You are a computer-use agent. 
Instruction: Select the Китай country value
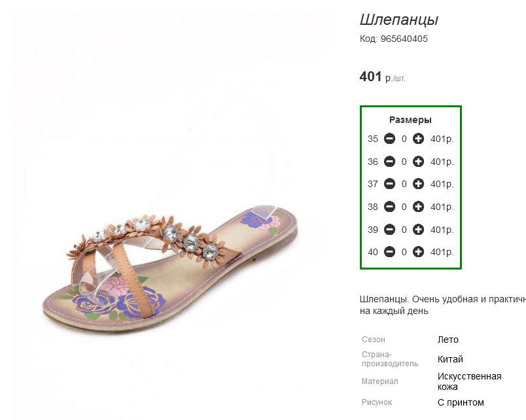point(450,359)
